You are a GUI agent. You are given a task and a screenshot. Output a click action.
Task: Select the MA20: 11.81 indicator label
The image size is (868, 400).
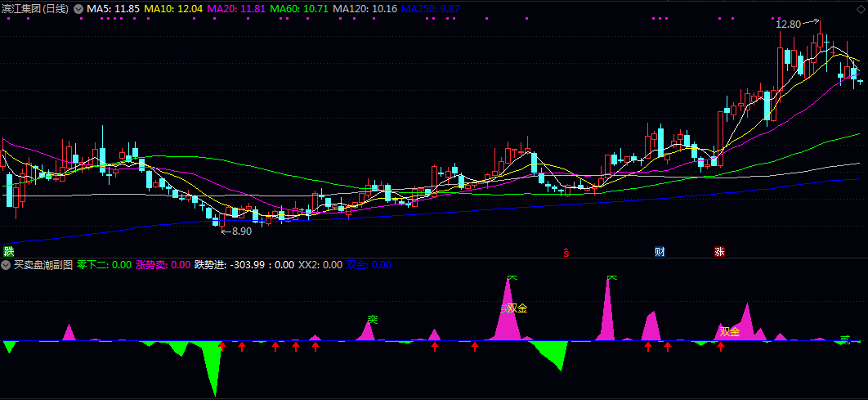(x=236, y=9)
